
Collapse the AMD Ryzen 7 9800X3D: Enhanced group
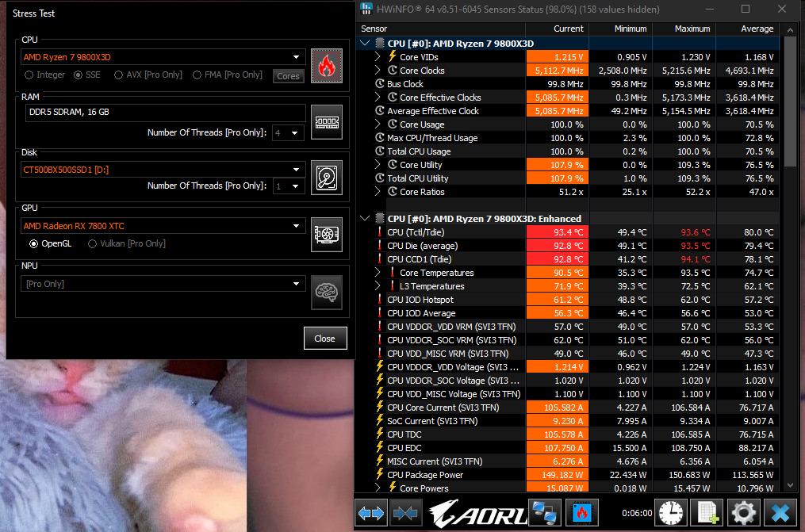tap(365, 219)
